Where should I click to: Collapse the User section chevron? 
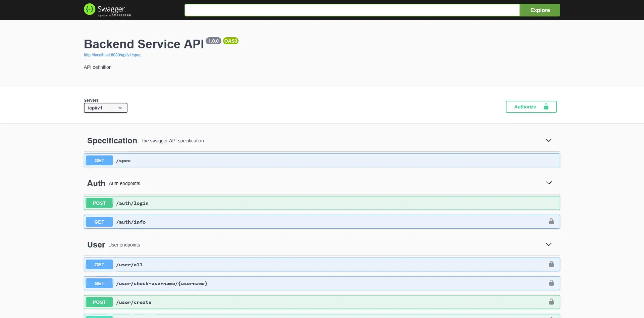click(x=548, y=244)
